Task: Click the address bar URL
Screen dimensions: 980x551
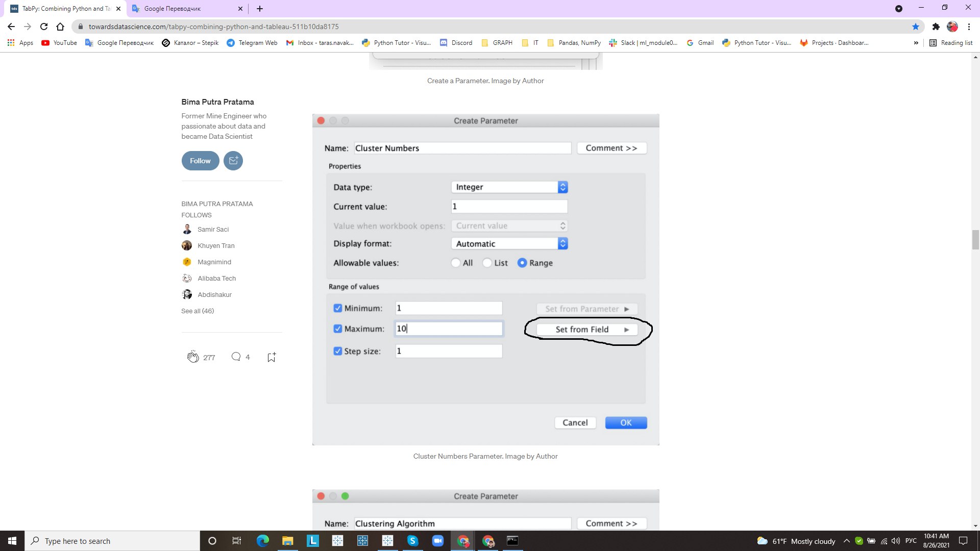Action: click(213, 27)
